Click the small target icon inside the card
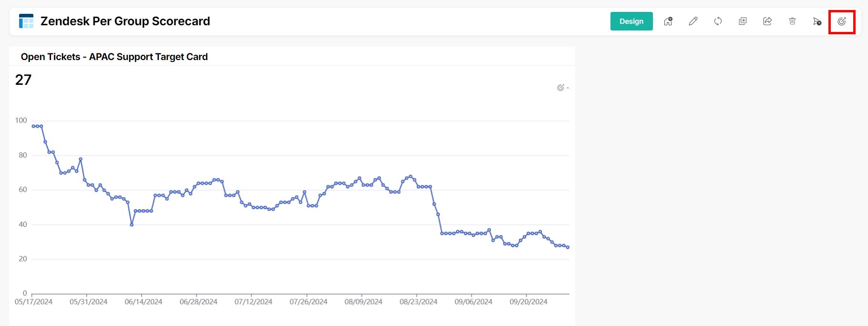This screenshot has width=868, height=326. coord(560,88)
